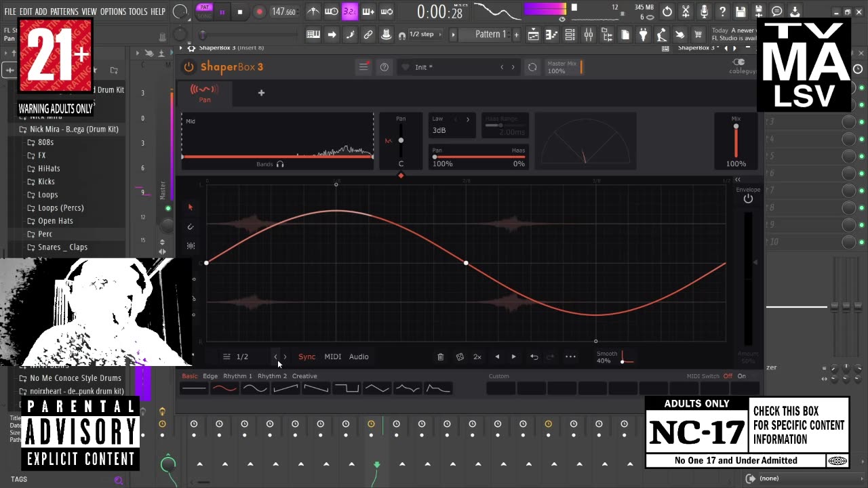
Task: Open the FILE menu
Action: click(x=10, y=12)
